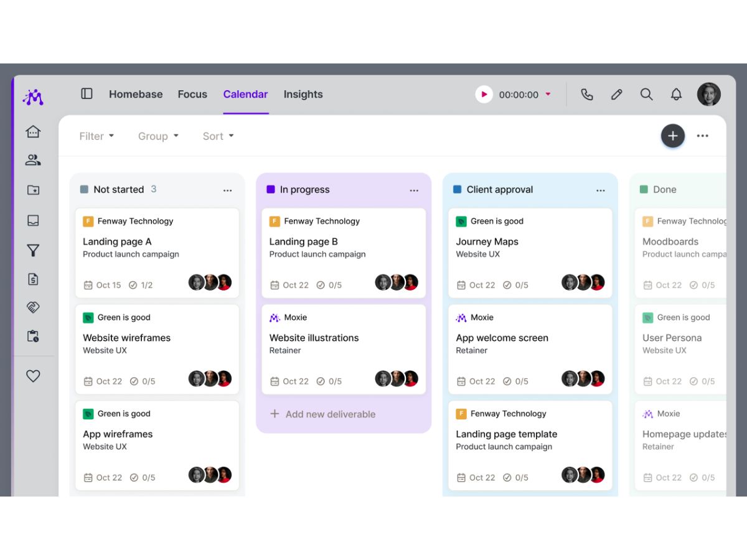Open the starred folder Projects icon
747x560 pixels.
click(33, 190)
